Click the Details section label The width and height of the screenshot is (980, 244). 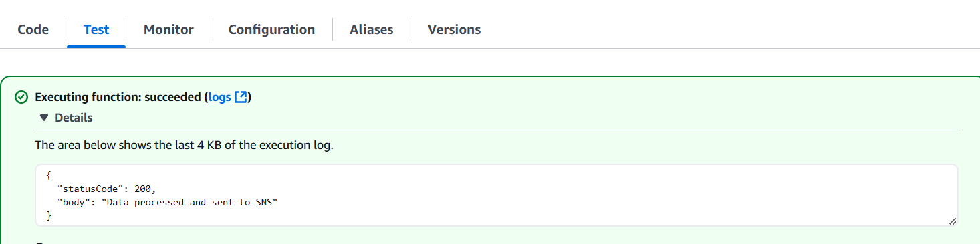point(74,118)
